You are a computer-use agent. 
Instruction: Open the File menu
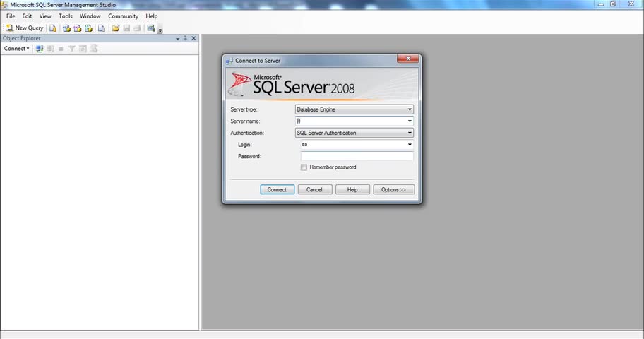11,16
